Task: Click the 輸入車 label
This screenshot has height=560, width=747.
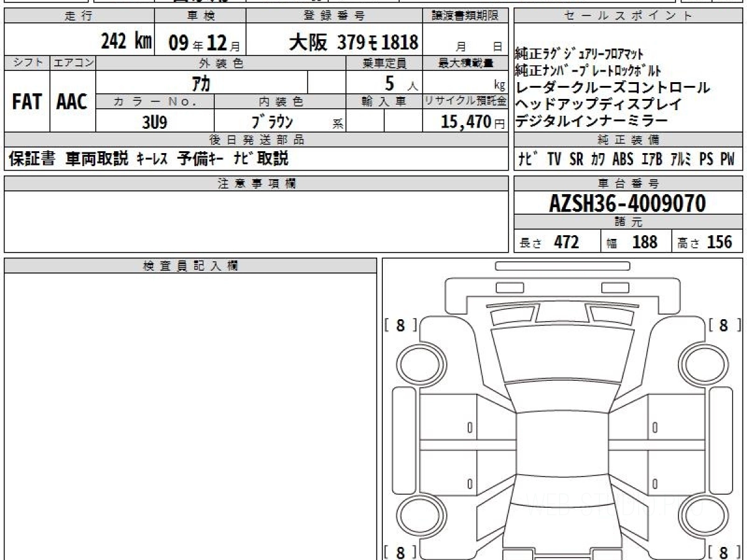Action: click(384, 101)
